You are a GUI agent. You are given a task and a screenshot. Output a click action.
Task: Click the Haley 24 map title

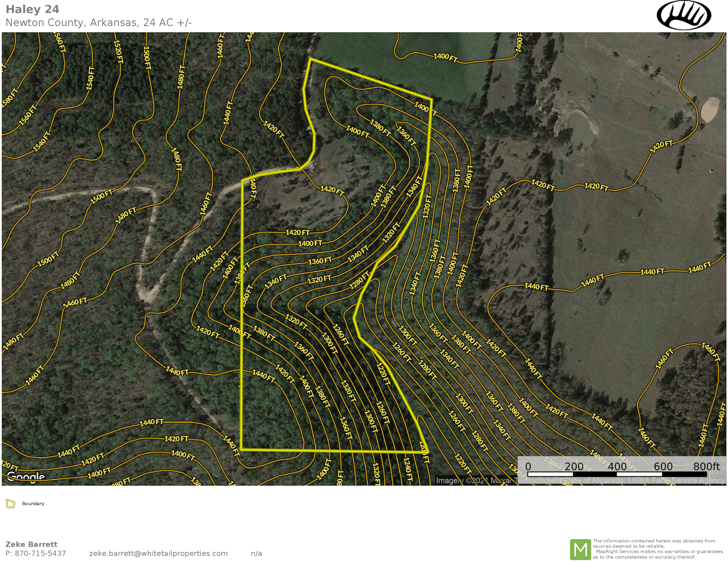tap(32, 9)
